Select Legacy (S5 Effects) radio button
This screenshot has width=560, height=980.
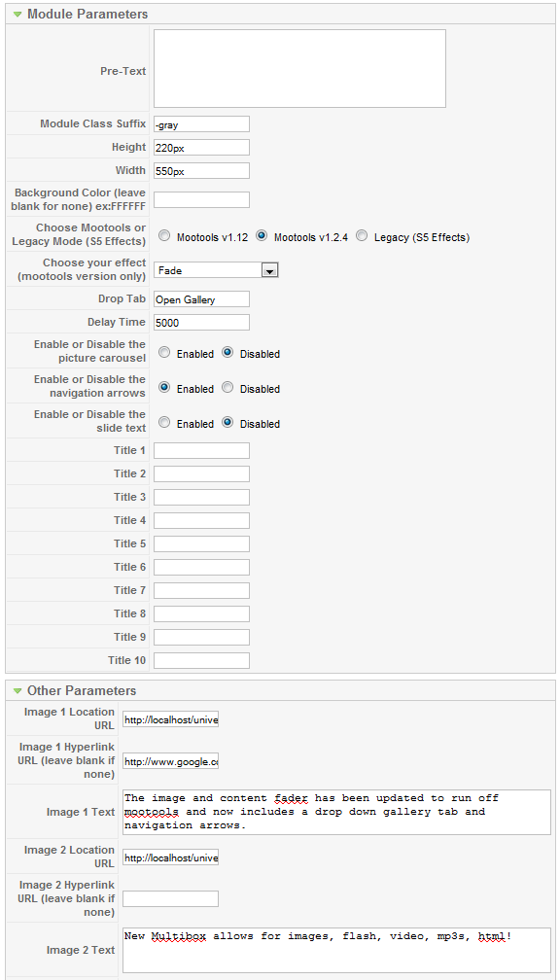(362, 235)
